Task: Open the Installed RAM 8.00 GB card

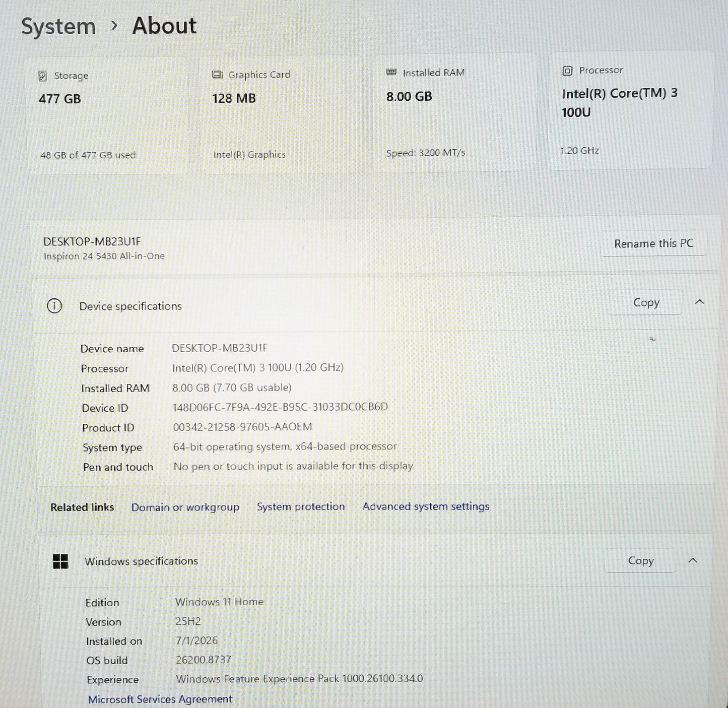Action: tap(456, 113)
